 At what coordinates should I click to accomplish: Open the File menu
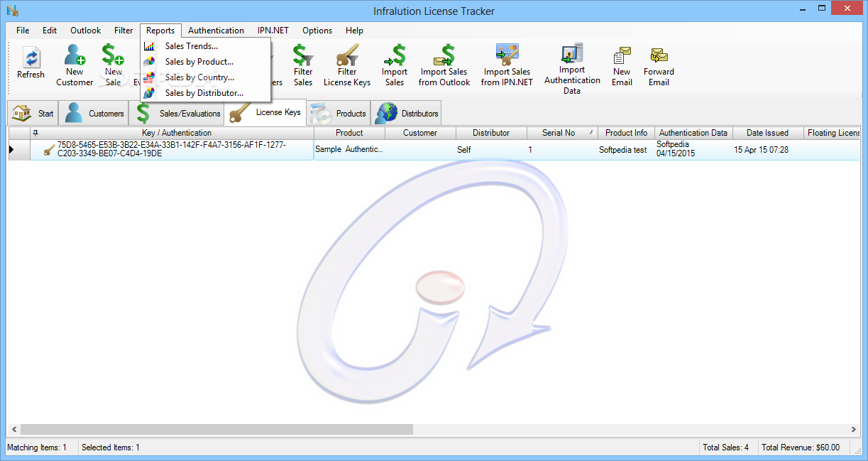click(23, 31)
